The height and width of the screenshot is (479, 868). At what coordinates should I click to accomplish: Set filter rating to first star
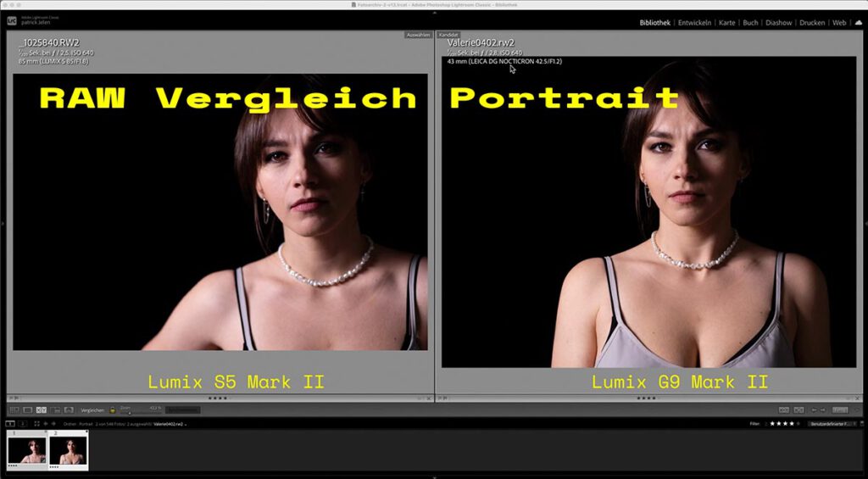(x=772, y=424)
